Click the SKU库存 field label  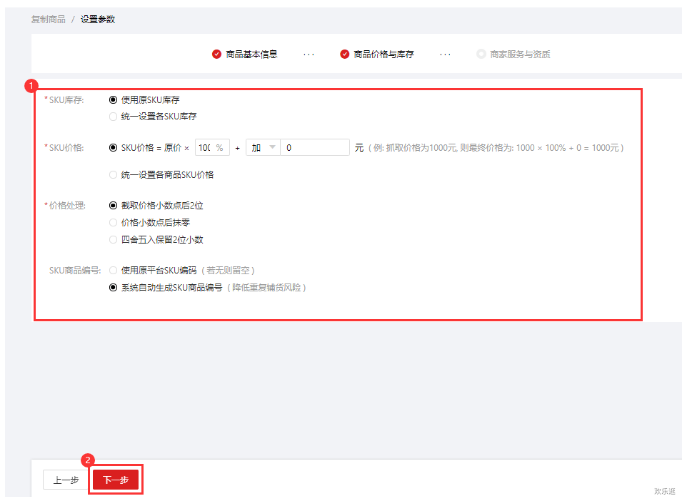[x=66, y=100]
